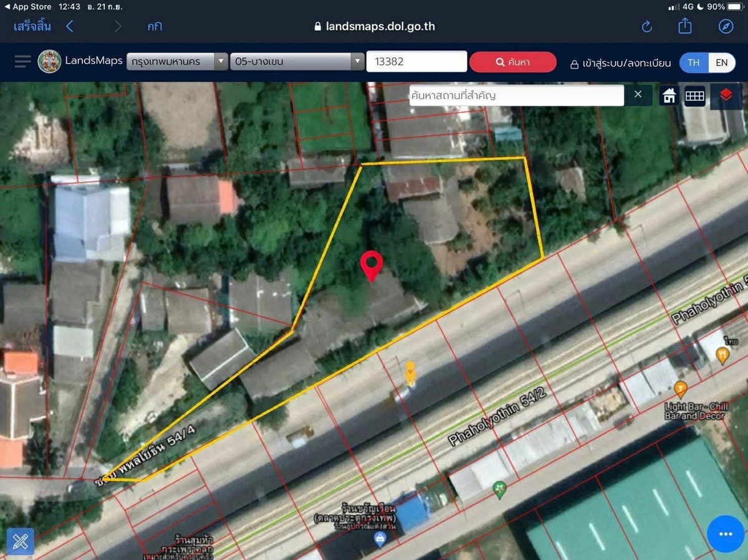Click the measurement tools icon at bottom left
Image resolution: width=748 pixels, height=560 pixels.
(21, 541)
